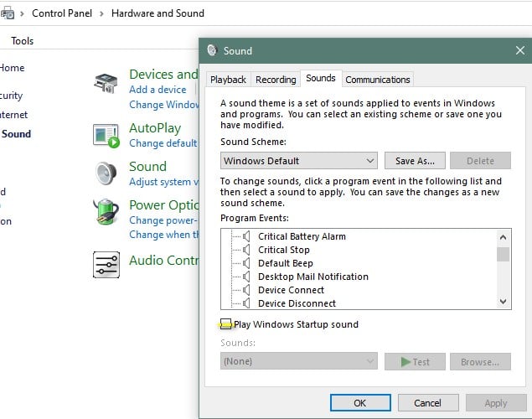Click the Devices and Printers icon
This screenshot has width=532, height=419.
click(106, 83)
